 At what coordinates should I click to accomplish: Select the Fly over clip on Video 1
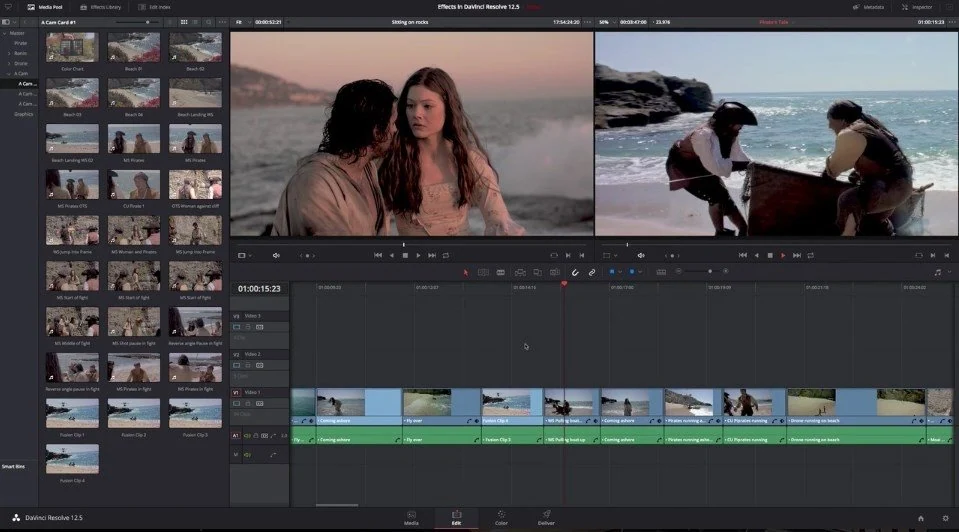[442, 407]
